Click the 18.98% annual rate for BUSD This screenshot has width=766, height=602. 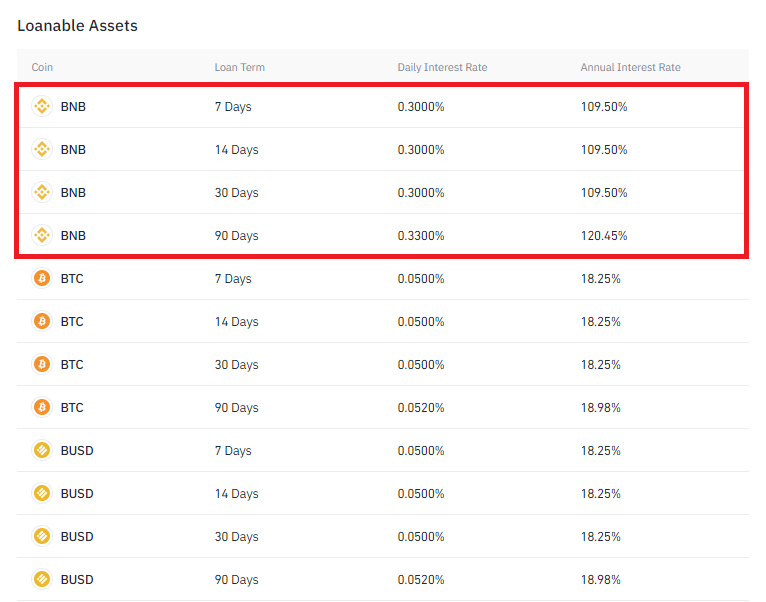coord(600,580)
